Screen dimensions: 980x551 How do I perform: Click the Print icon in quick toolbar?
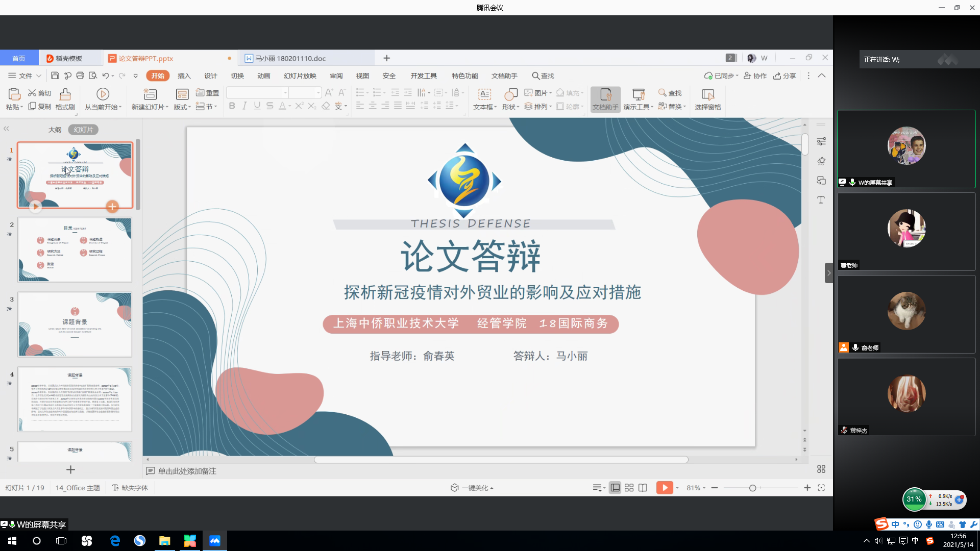pos(80,76)
